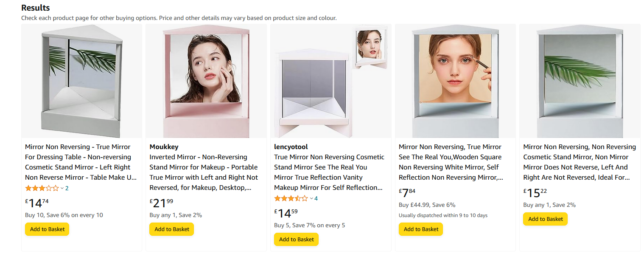This screenshot has width=644, height=254.
Task: Add the £14.59 lencyotool mirror to basket
Action: tap(296, 240)
